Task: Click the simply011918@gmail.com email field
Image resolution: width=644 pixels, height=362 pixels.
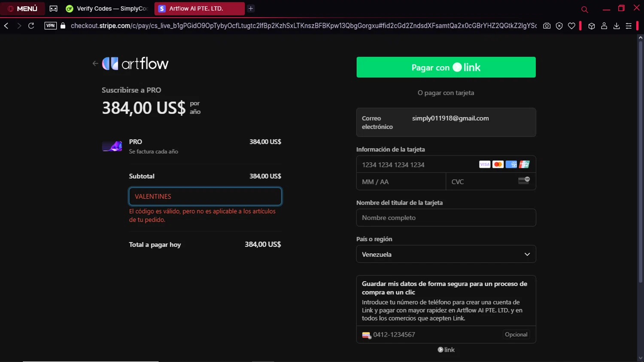Action: pos(446,122)
